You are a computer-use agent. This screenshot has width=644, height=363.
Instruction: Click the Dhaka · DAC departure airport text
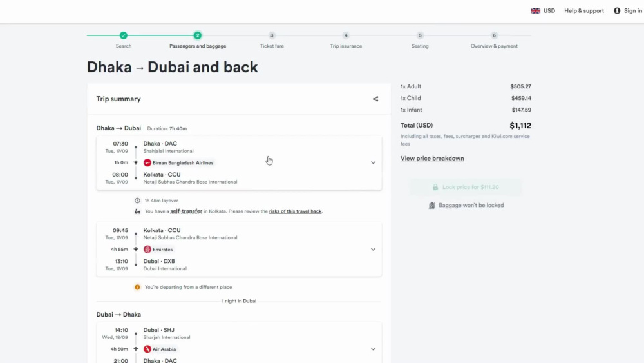[160, 144]
